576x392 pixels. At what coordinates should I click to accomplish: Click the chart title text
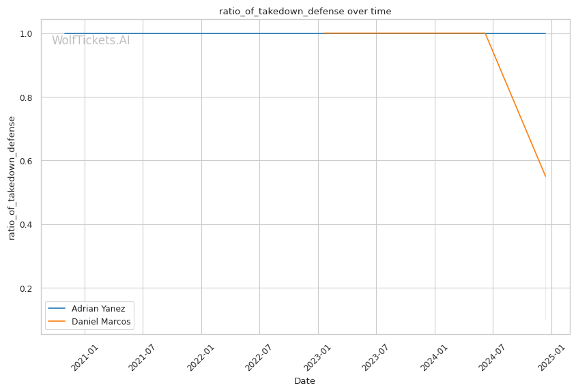pos(305,12)
